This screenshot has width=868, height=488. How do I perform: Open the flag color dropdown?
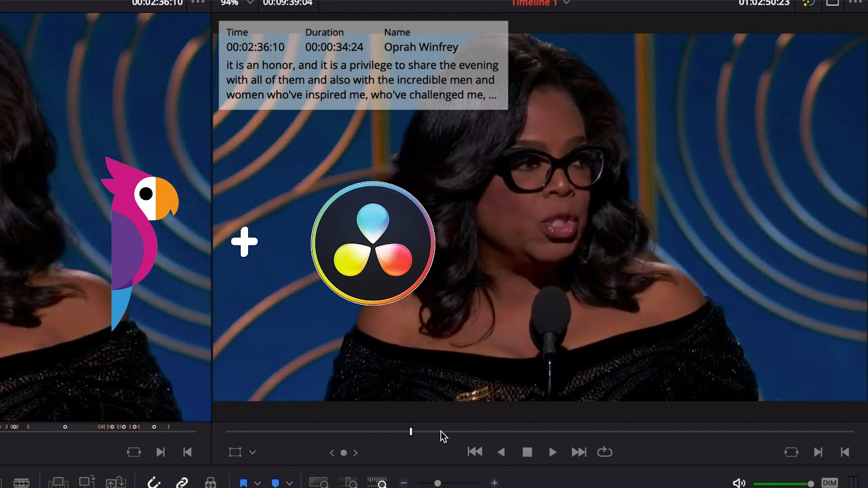pos(258,483)
